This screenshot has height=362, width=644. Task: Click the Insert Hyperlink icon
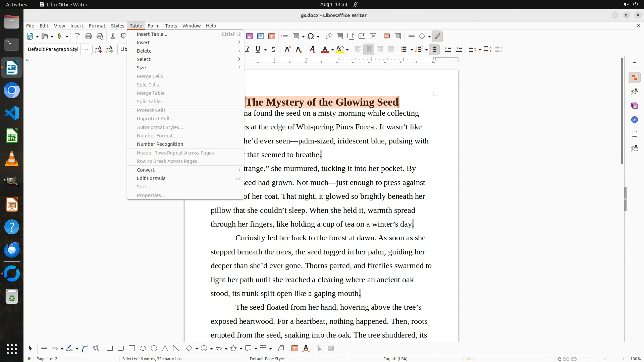pos(329,36)
